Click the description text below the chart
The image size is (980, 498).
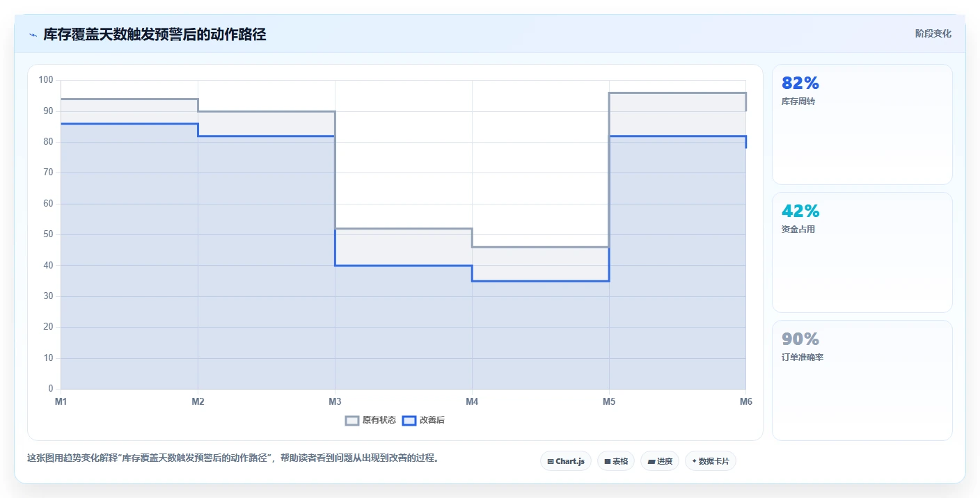pyautogui.click(x=233, y=458)
